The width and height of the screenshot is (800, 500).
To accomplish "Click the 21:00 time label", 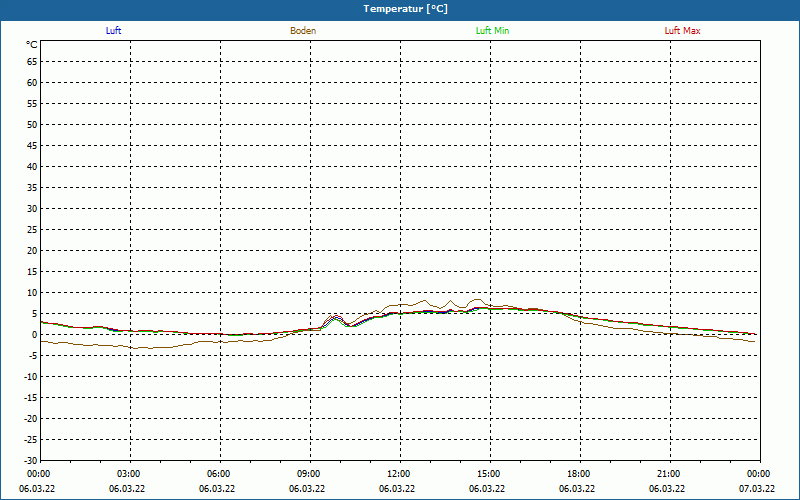I will pyautogui.click(x=669, y=474).
